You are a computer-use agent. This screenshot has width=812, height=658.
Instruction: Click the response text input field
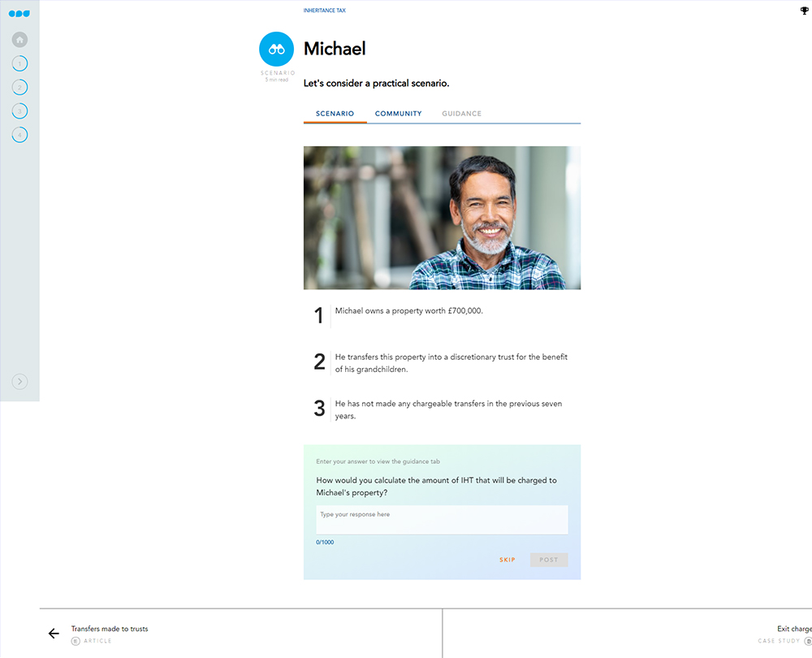(442, 520)
